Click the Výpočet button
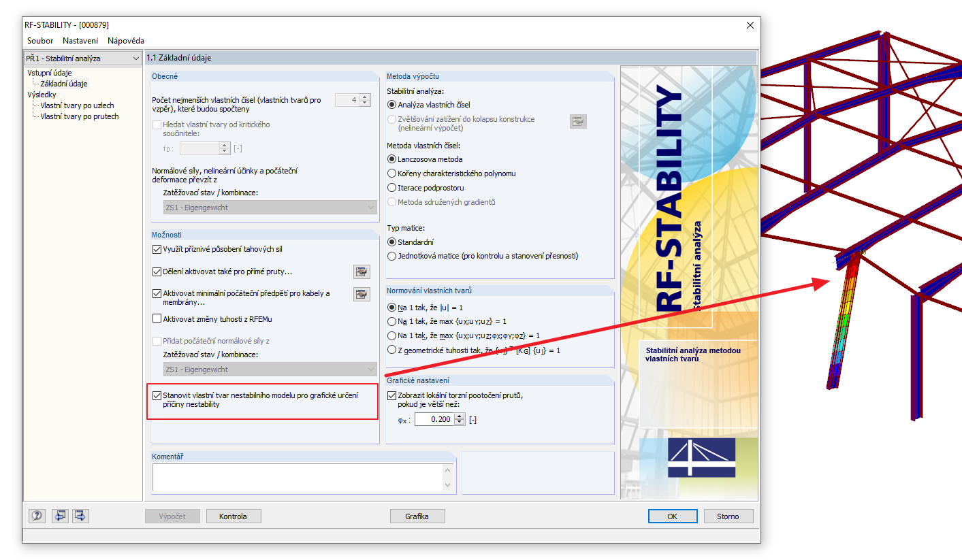The width and height of the screenshot is (962, 560). [x=173, y=516]
